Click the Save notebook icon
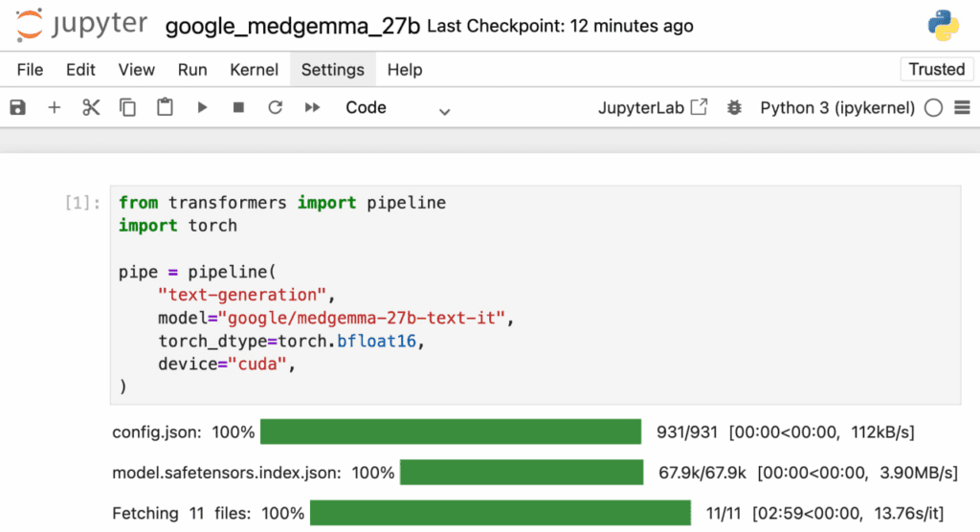Viewport: 980px width, 532px height. [x=17, y=108]
